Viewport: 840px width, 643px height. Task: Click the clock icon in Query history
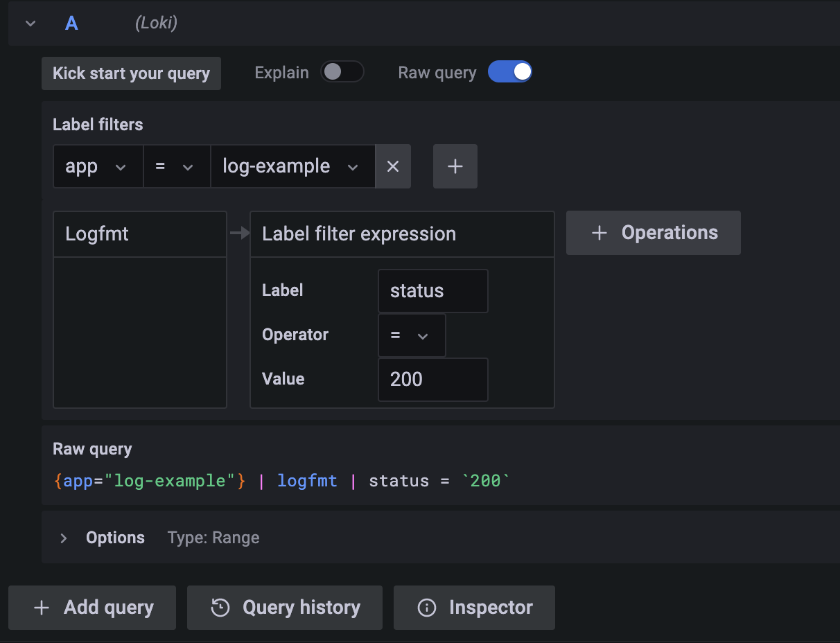(220, 608)
